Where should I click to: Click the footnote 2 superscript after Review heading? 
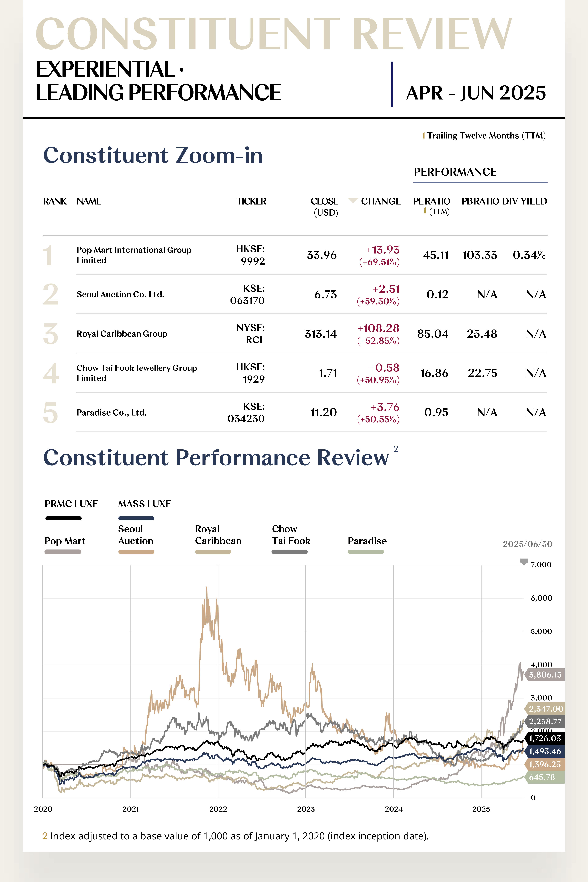click(396, 449)
